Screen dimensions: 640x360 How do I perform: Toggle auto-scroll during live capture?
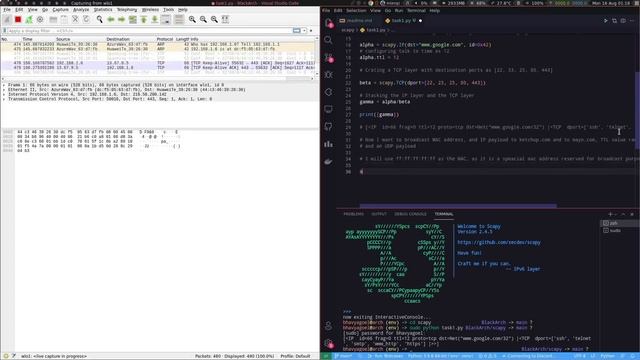(166, 19)
